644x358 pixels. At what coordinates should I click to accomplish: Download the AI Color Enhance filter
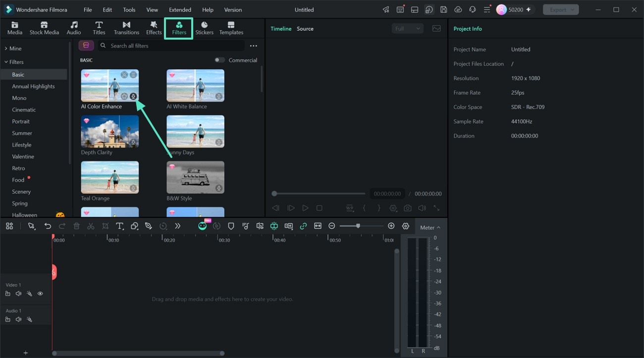(x=133, y=97)
